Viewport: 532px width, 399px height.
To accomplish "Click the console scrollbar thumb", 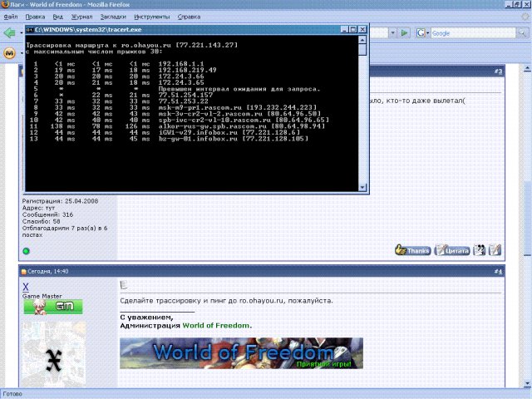I will (x=362, y=50).
